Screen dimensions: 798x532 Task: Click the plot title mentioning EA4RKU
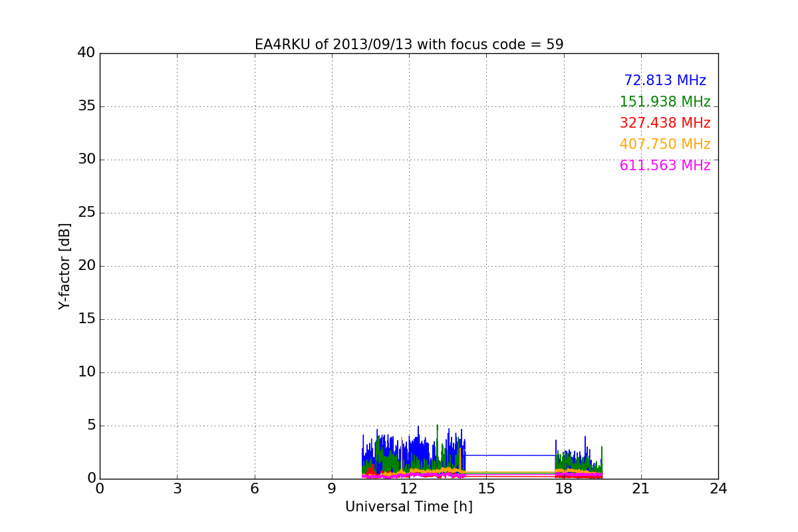click(x=409, y=45)
